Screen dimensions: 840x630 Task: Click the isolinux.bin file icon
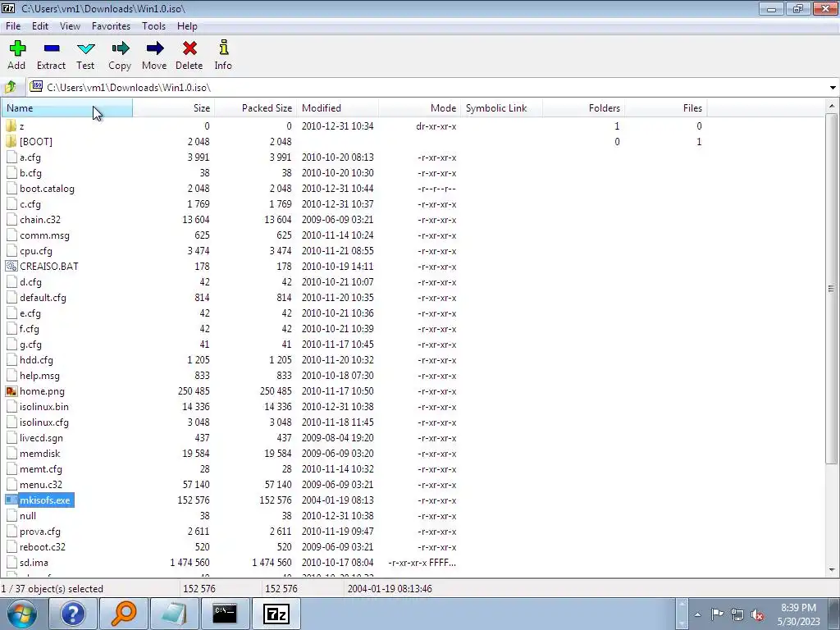tap(11, 407)
